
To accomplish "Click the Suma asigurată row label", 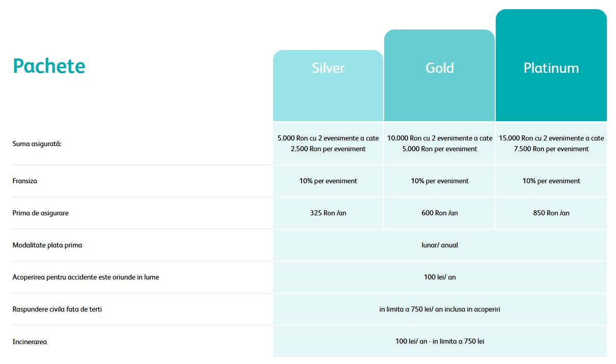I will [x=37, y=144].
